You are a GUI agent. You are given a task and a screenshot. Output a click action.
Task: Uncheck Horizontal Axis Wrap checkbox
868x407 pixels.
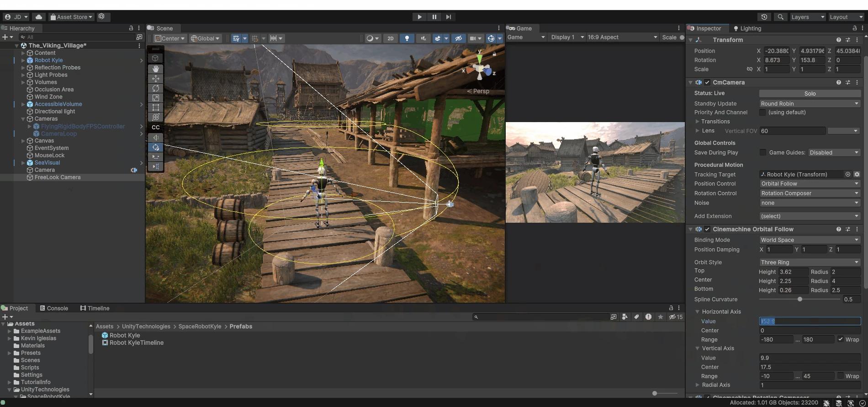click(840, 339)
